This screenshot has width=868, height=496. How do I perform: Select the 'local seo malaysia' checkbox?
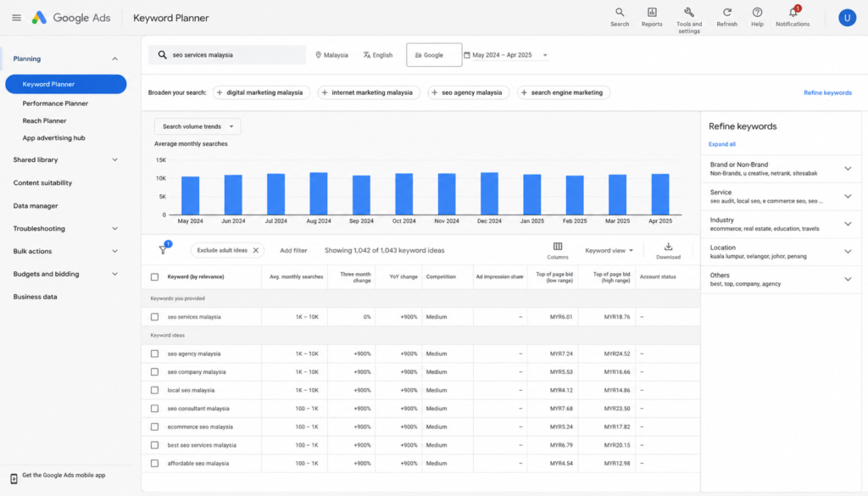(154, 390)
